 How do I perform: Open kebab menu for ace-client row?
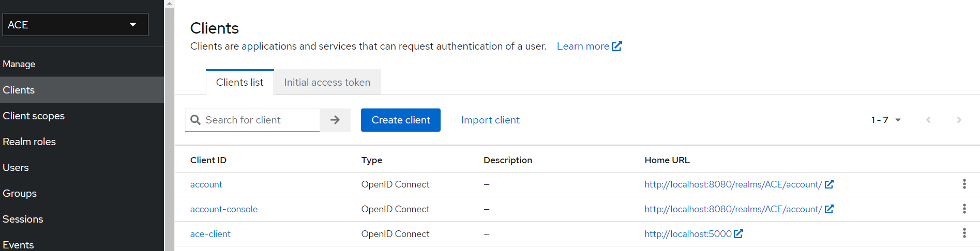[964, 233]
